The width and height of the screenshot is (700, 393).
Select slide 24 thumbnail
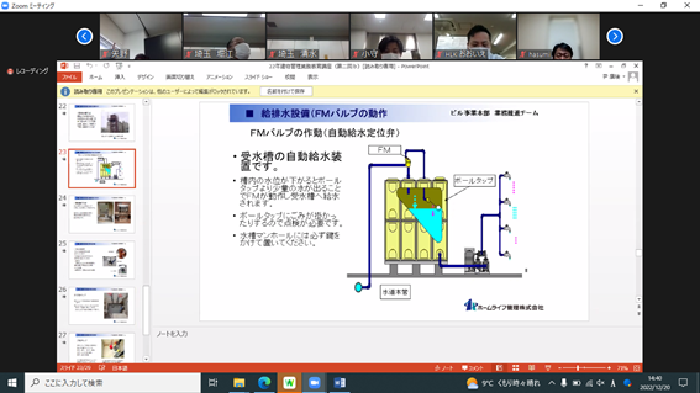(x=102, y=214)
